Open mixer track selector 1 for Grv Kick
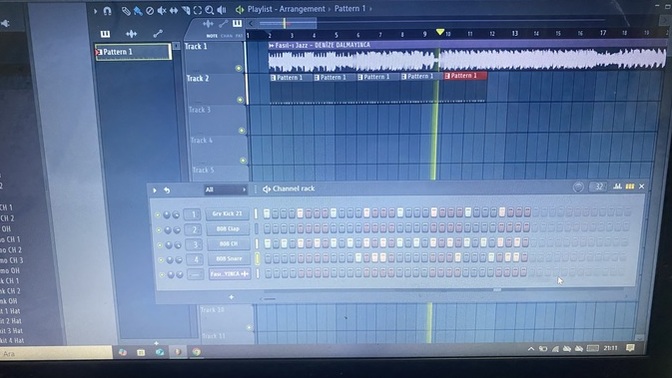This screenshot has width=672, height=378. tap(193, 214)
